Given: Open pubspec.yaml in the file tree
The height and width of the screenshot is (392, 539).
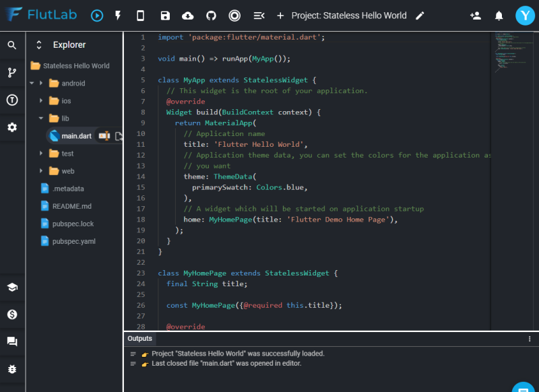Looking at the screenshot, I should click(73, 241).
